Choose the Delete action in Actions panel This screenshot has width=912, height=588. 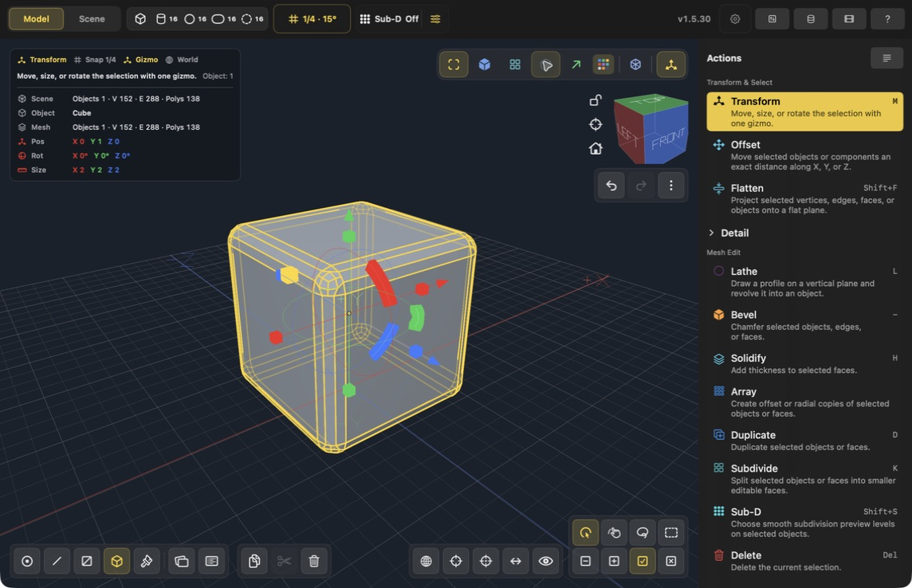(x=805, y=561)
